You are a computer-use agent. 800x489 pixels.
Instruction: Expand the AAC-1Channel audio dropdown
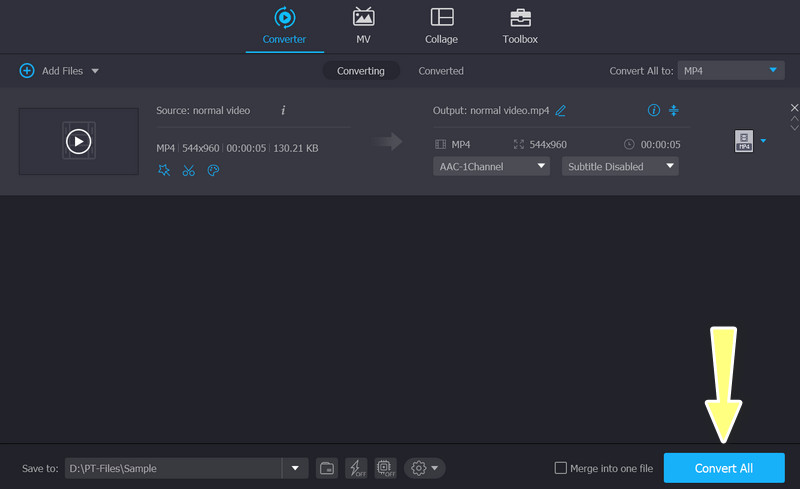[491, 167]
